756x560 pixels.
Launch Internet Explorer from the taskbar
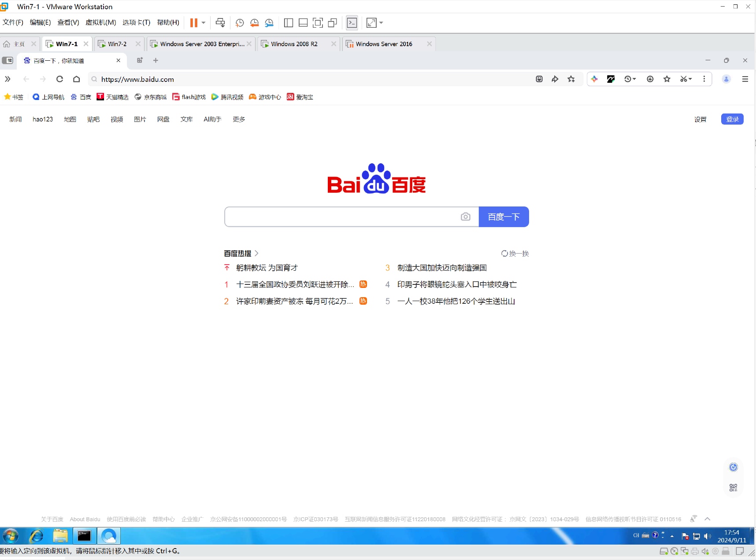pyautogui.click(x=36, y=536)
